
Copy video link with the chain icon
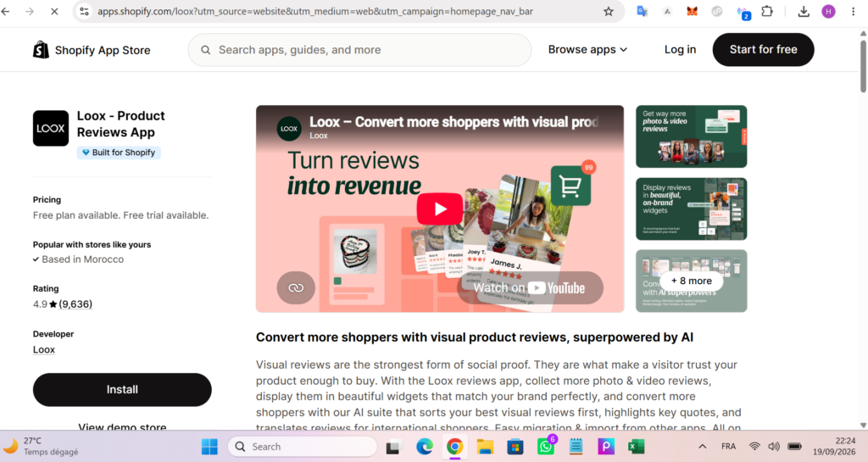pyautogui.click(x=296, y=287)
